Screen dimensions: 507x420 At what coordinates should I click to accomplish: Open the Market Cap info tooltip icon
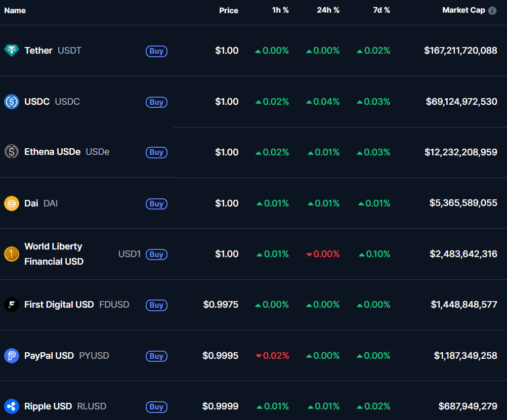click(x=492, y=11)
